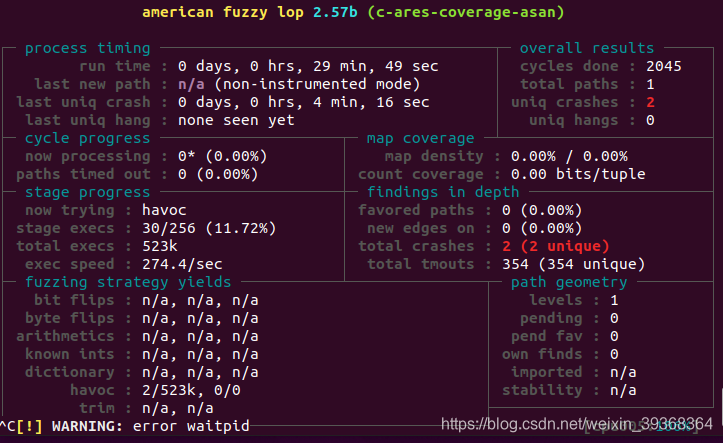
Task: Select cycles done value 2045
Action: 664,66
